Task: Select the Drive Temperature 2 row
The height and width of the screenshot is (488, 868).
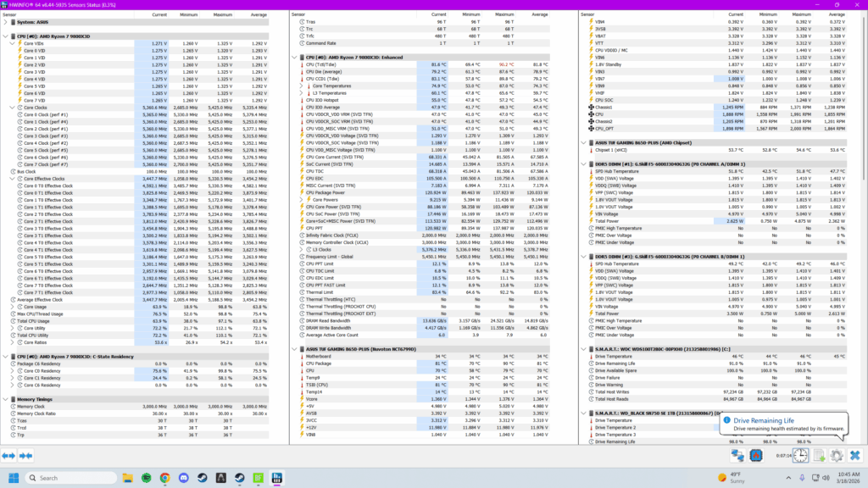Action: (x=650, y=428)
